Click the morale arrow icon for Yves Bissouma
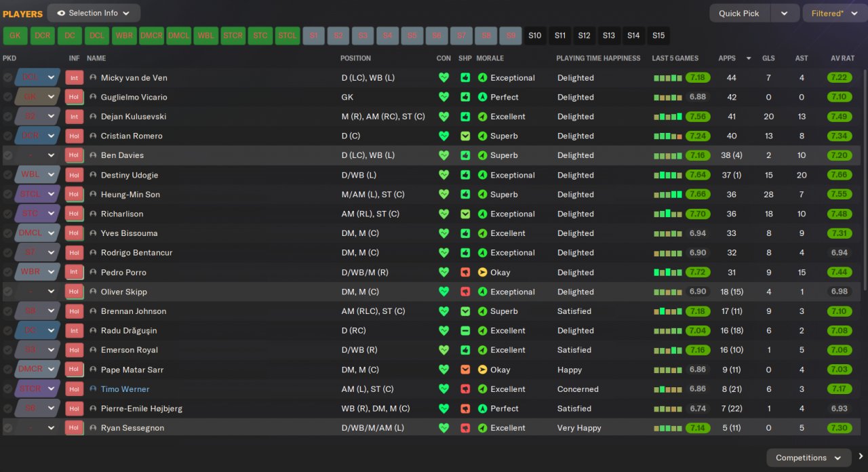 (483, 233)
